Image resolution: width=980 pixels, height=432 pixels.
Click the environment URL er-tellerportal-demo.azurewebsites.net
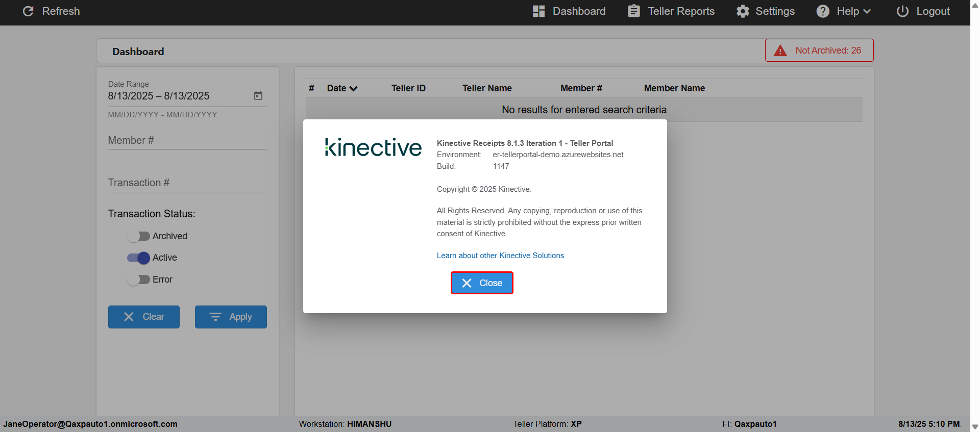click(558, 155)
